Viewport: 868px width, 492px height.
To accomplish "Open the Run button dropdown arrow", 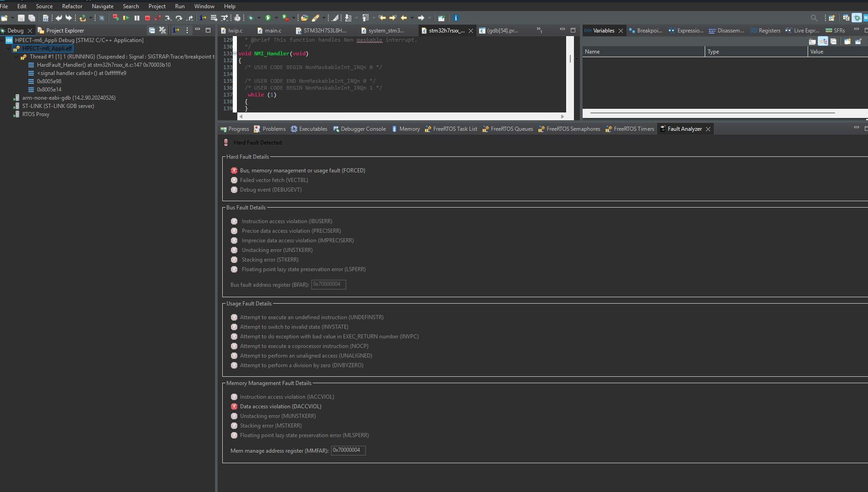I will click(x=276, y=18).
